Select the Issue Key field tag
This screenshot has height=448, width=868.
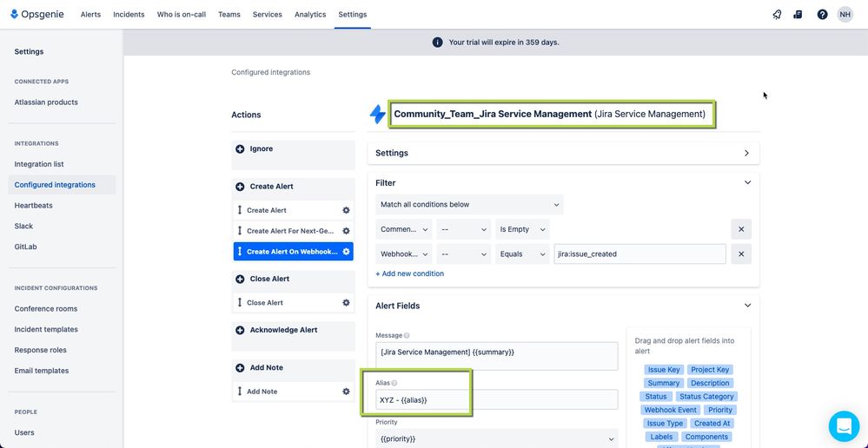pyautogui.click(x=664, y=370)
